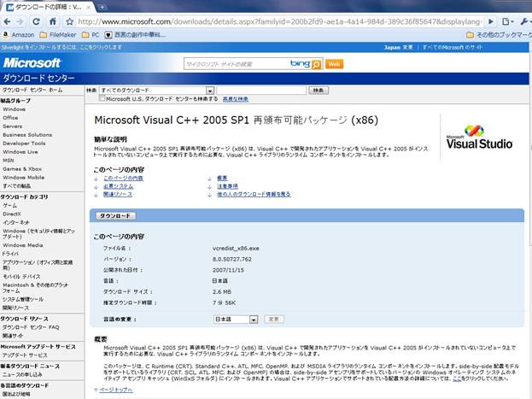The height and width of the screenshot is (399, 532).
Task: Click the Microsoft logo
Action: coord(32,63)
